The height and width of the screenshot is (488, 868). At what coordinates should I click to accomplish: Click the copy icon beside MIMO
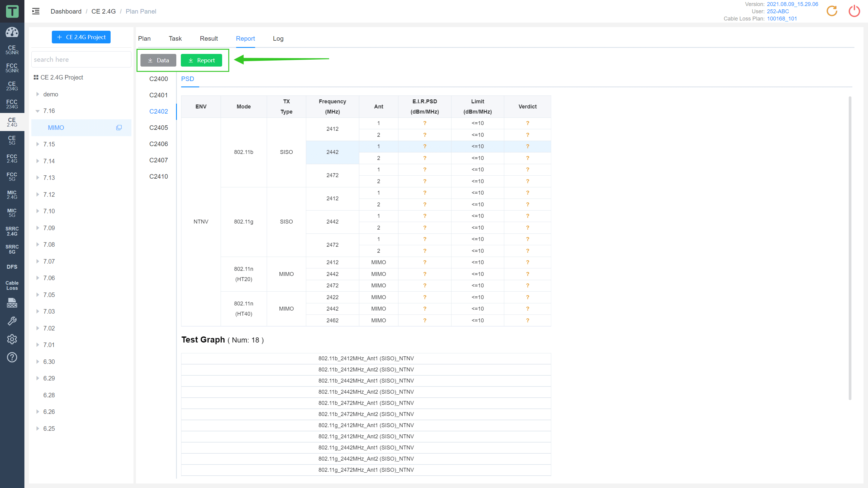[119, 128]
